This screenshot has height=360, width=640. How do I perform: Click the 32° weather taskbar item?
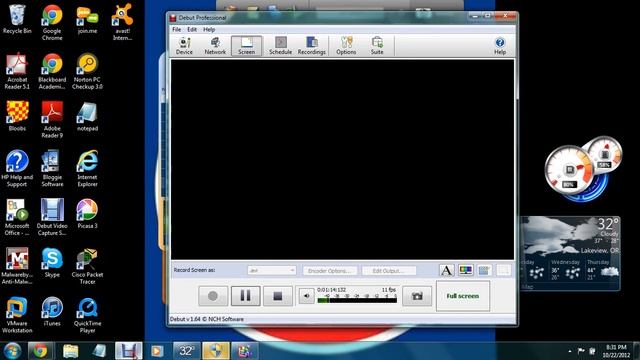[187, 351]
